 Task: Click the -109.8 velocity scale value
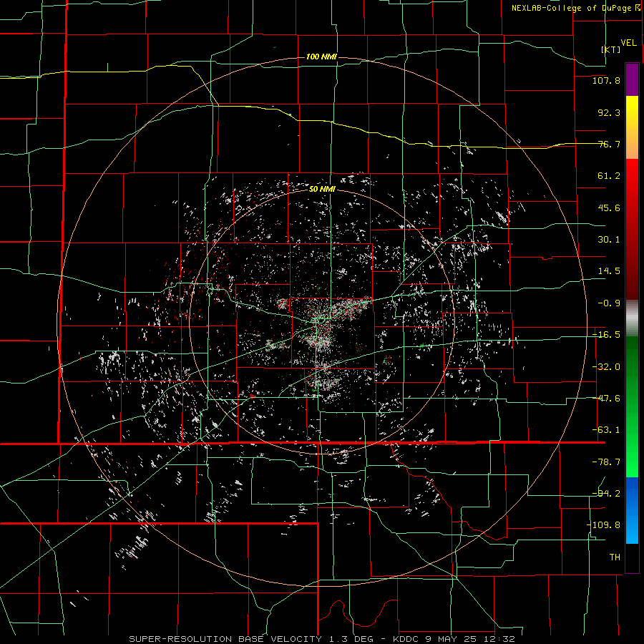[603, 525]
